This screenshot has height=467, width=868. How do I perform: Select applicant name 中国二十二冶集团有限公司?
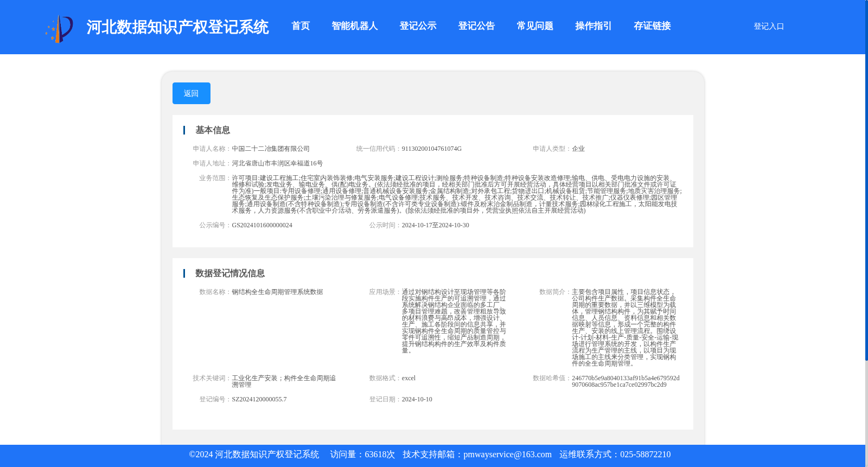tap(271, 149)
